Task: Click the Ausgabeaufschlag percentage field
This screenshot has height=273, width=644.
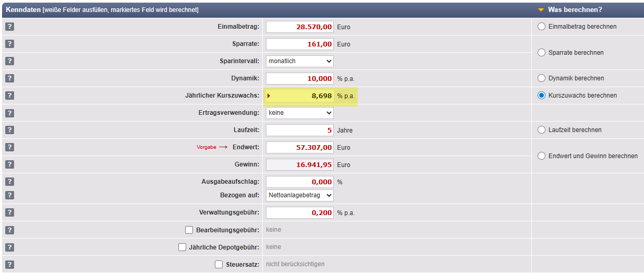Action: click(x=299, y=182)
